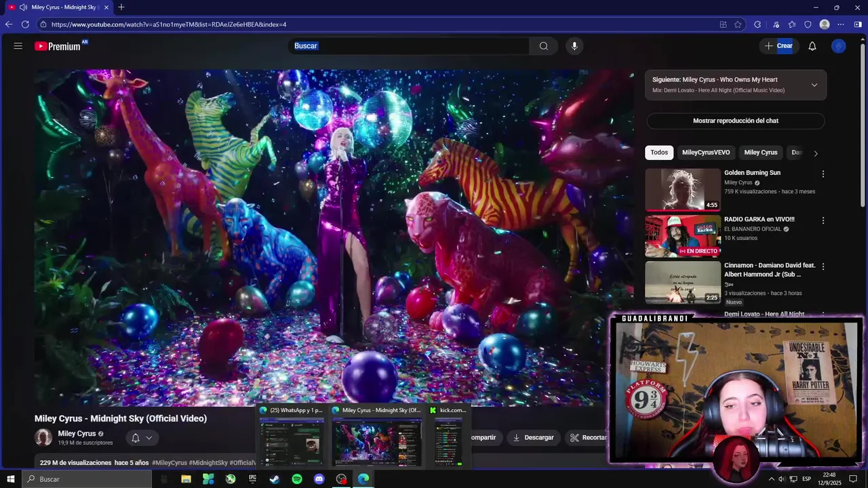Open options for RADIO GARKA en VIVO
This screenshot has height=488, width=868.
(x=823, y=220)
